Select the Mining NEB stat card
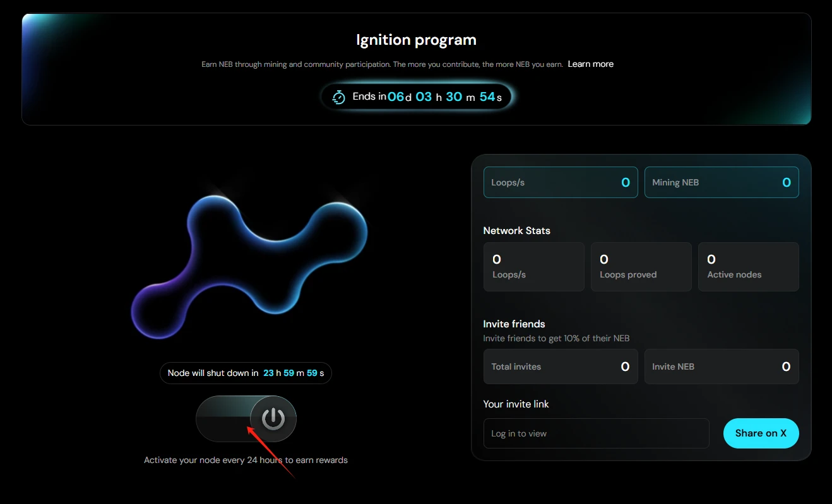 721,182
